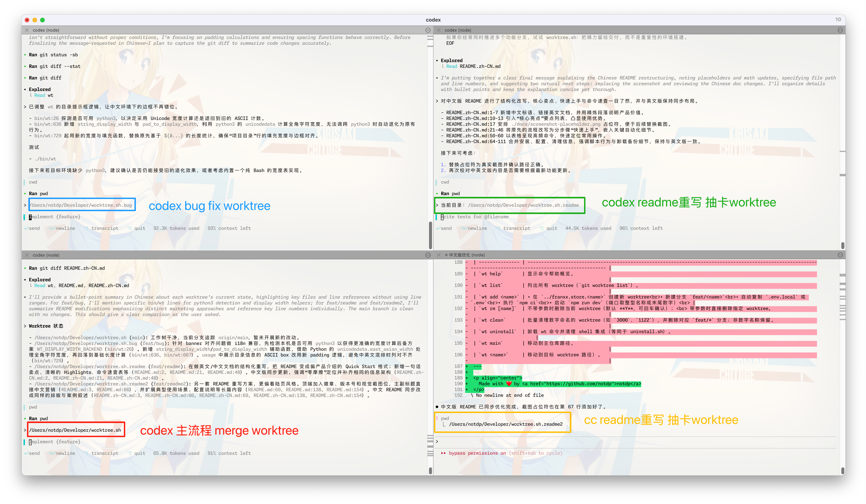
Task: Collapse the Explored list in bottom-left pane
Action: pyautogui.click(x=40, y=279)
